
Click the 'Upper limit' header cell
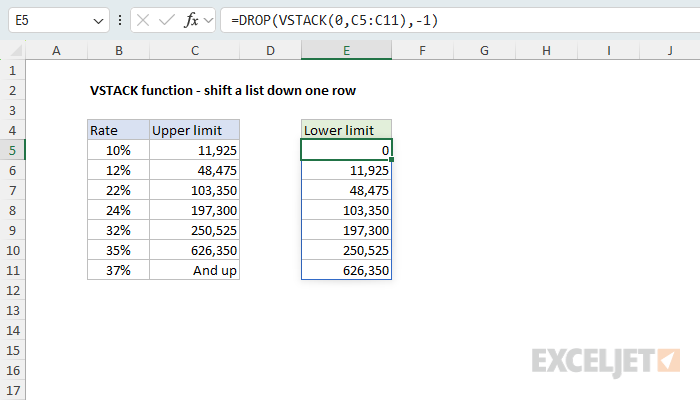coord(195,130)
